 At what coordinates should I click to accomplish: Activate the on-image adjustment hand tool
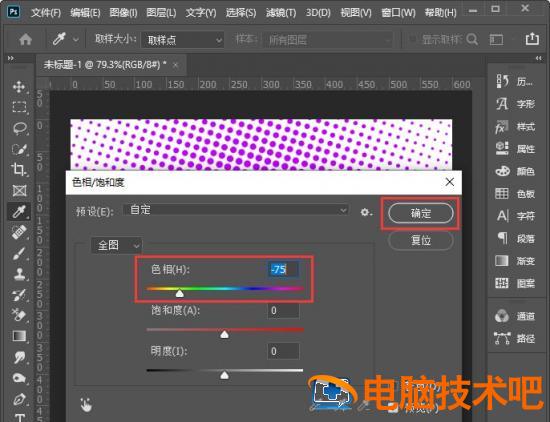[x=86, y=404]
